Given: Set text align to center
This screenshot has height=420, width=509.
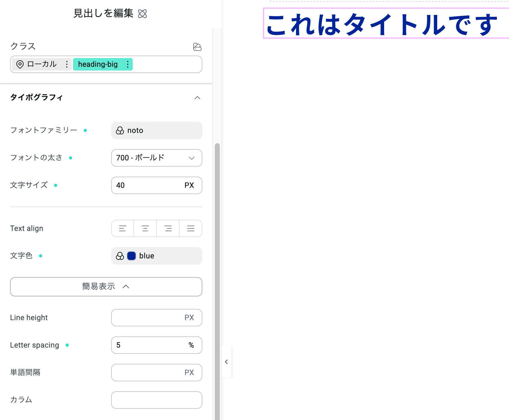Looking at the screenshot, I should (145, 228).
